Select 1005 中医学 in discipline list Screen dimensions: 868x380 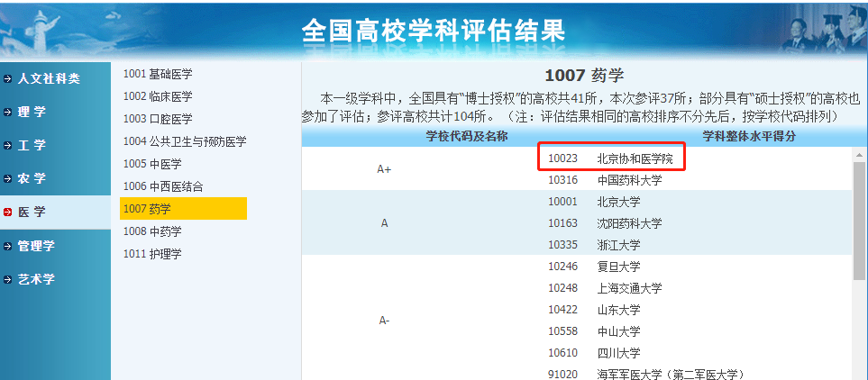point(152,164)
